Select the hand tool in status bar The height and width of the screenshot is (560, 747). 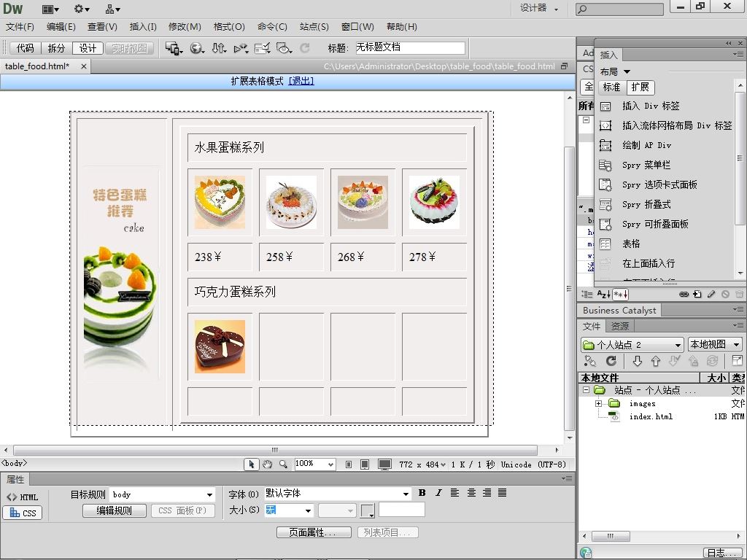(267, 464)
